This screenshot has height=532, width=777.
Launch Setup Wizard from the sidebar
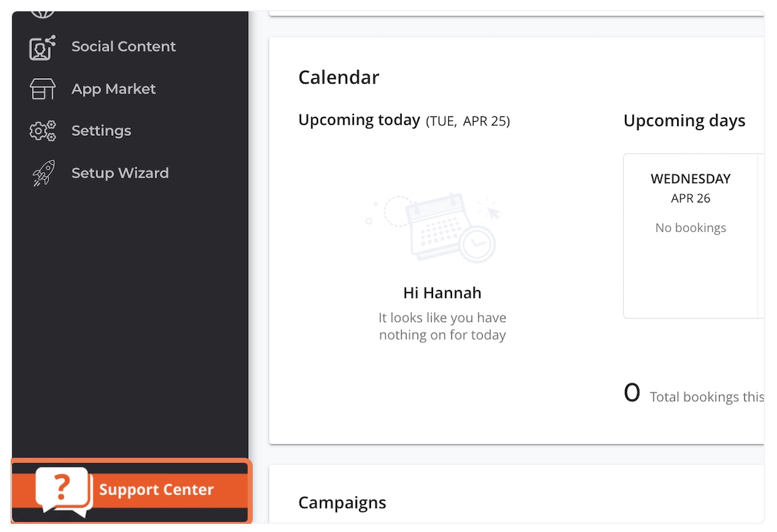click(120, 173)
